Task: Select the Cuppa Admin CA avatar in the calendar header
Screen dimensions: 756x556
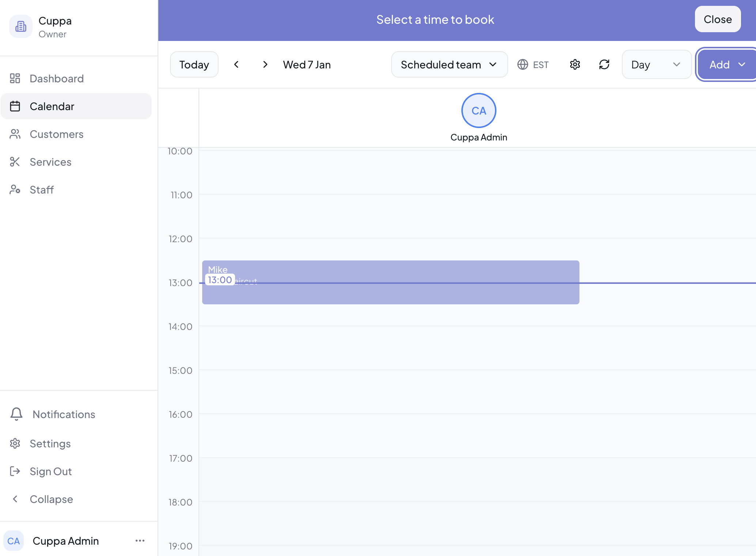Action: (x=479, y=110)
